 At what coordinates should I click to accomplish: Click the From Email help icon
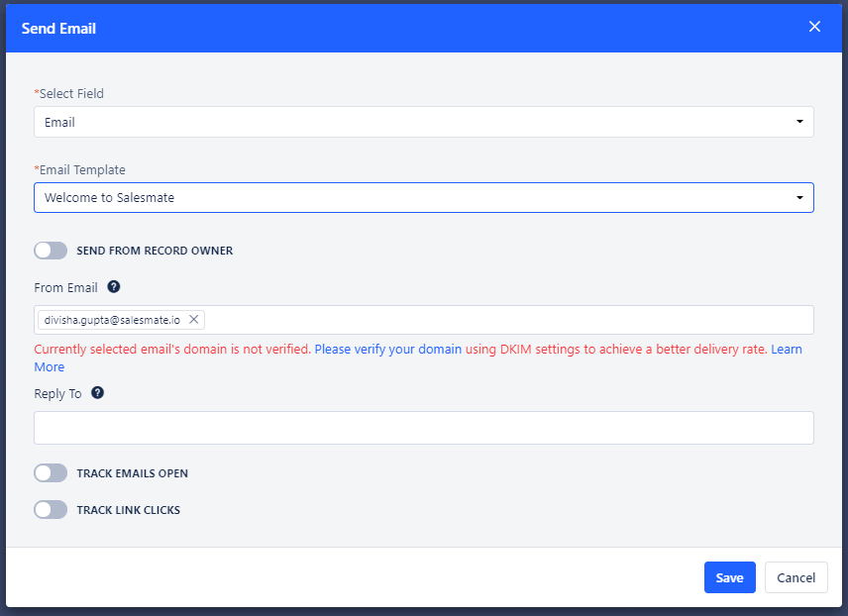[114, 286]
